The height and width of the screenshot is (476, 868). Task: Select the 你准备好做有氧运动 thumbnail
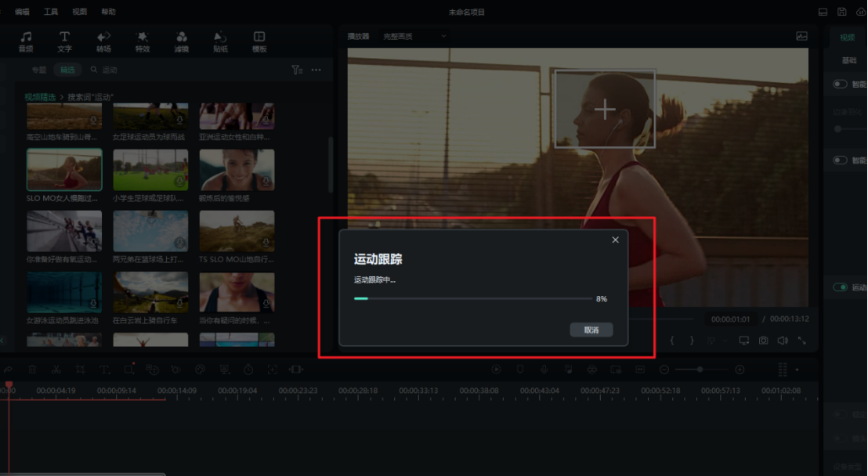click(64, 231)
